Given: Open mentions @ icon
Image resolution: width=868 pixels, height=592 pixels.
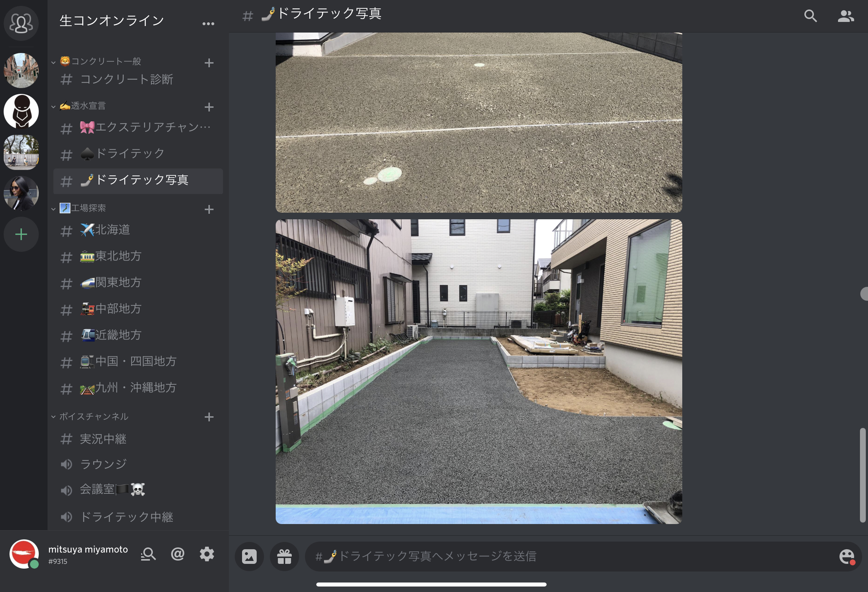Looking at the screenshot, I should pyautogui.click(x=177, y=554).
